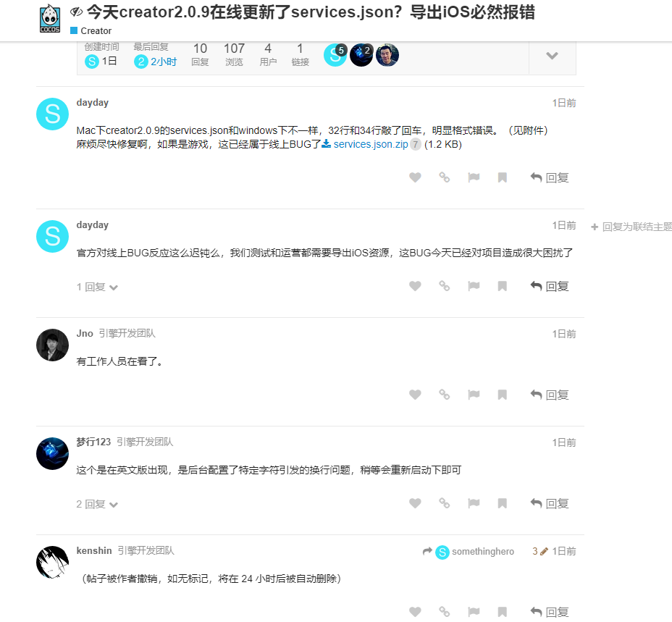Screen dimensions: 672x622
Task: Like 梦行123's post with heart icon
Action: [x=415, y=503]
